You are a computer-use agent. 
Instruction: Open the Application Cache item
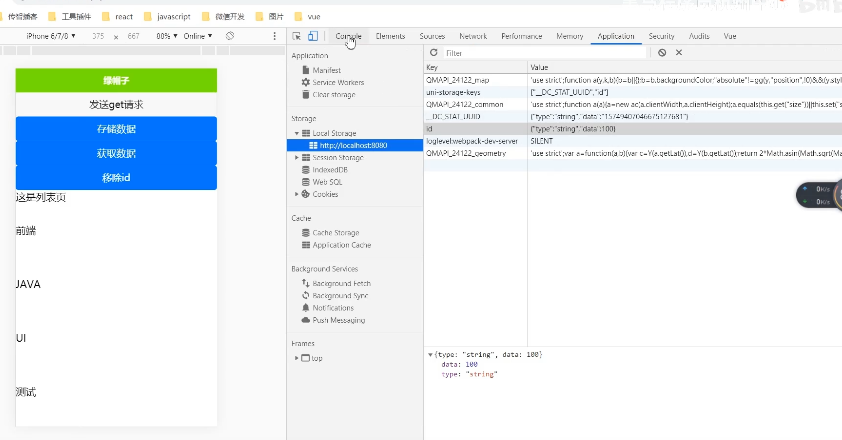(x=336, y=245)
